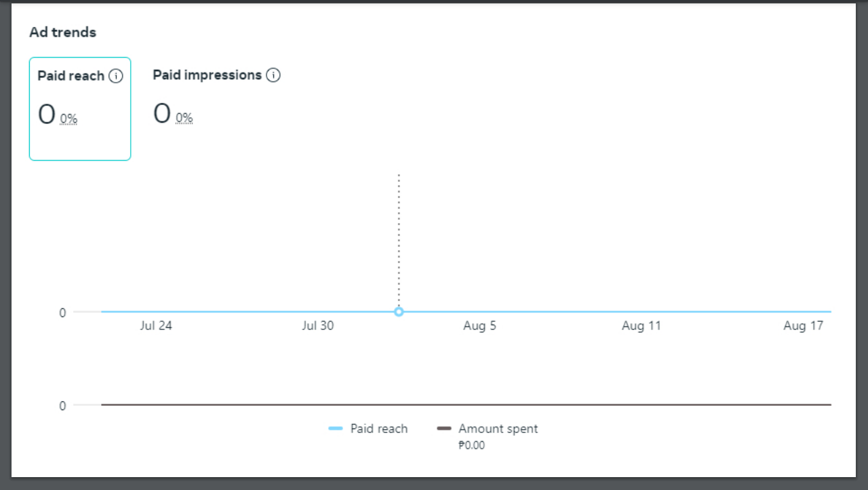Click the vertical dotted hover line
Image resolution: width=868 pixels, height=490 pixels.
click(399, 237)
